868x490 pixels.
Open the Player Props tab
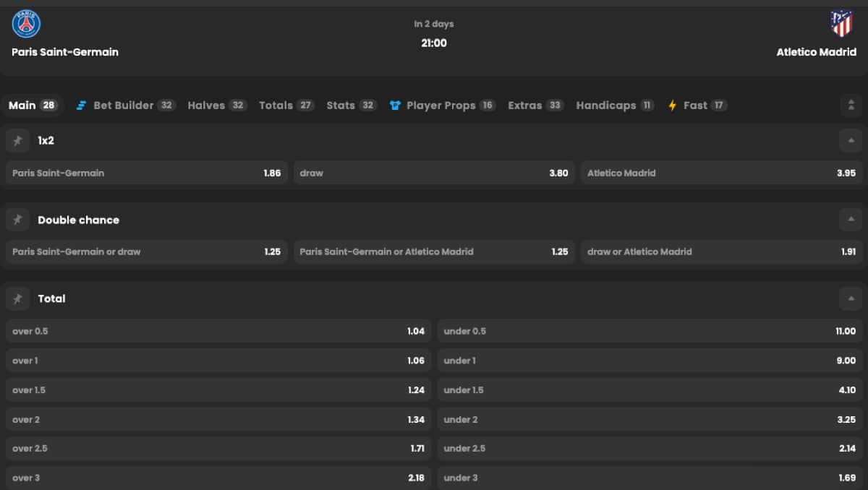click(442, 106)
